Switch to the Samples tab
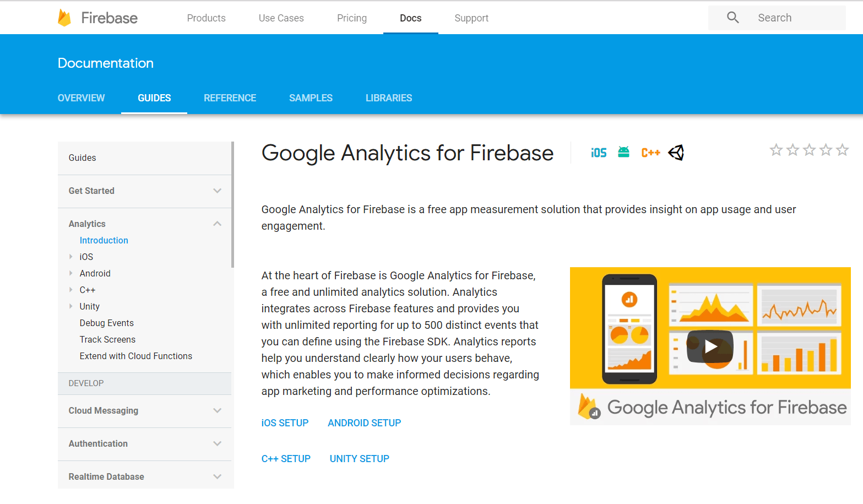This screenshot has height=504, width=863. pos(311,97)
